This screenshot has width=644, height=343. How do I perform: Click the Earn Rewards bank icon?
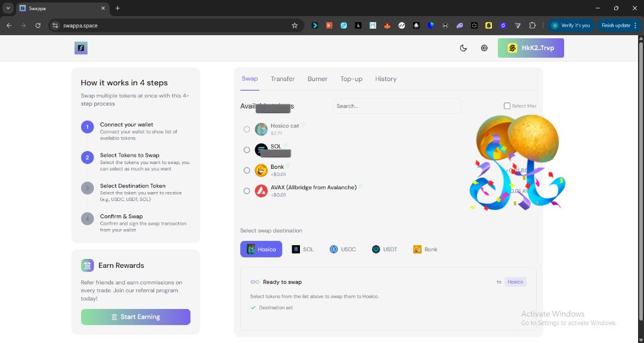(87, 265)
